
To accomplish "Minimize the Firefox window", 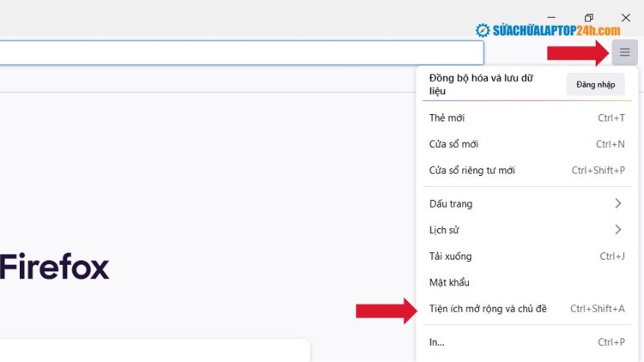I will 551,18.
